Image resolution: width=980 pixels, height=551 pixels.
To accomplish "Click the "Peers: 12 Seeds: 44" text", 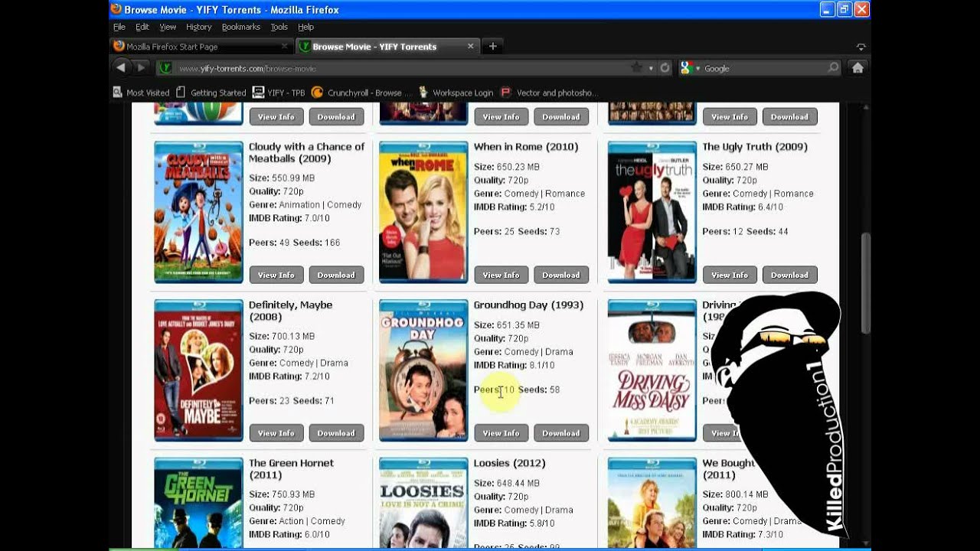I will 746,231.
